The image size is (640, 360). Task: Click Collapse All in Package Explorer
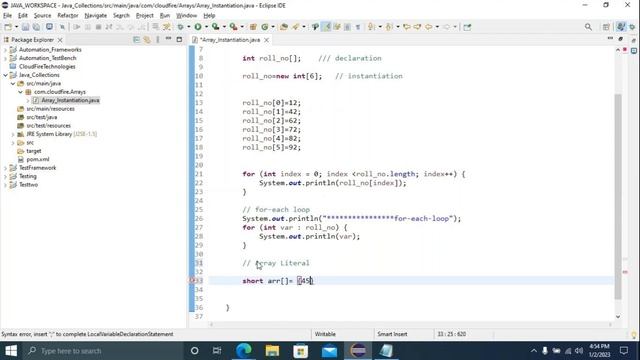click(x=136, y=40)
